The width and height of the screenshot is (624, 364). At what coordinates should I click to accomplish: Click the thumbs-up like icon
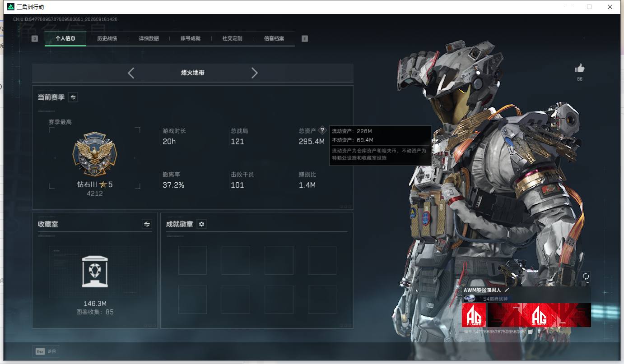point(580,68)
